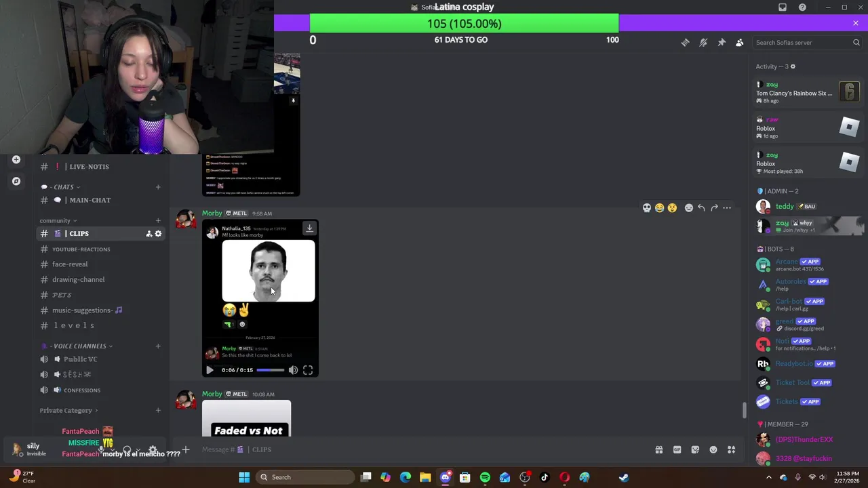Image resolution: width=868 pixels, height=488 pixels.
Task: Click the Search Sofias server field
Action: click(807, 43)
